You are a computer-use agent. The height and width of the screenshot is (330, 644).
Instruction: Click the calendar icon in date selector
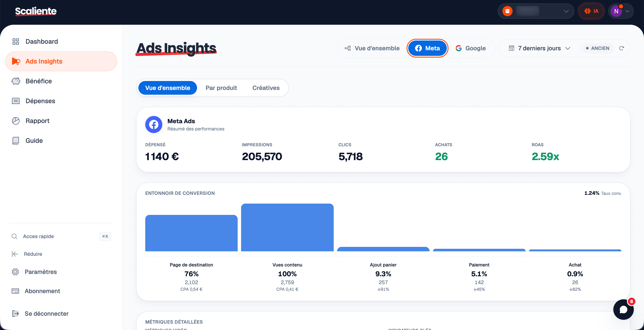click(512, 48)
